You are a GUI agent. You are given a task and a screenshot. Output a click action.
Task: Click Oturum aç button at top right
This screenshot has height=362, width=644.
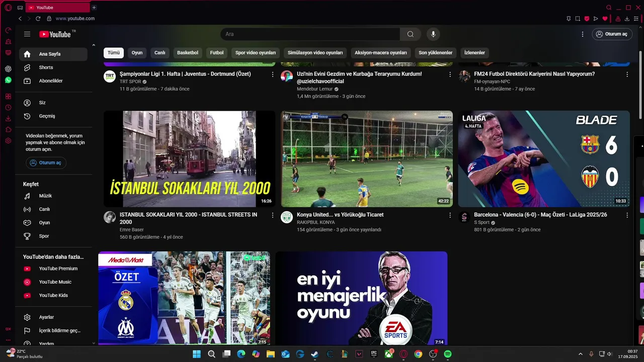pos(612,34)
